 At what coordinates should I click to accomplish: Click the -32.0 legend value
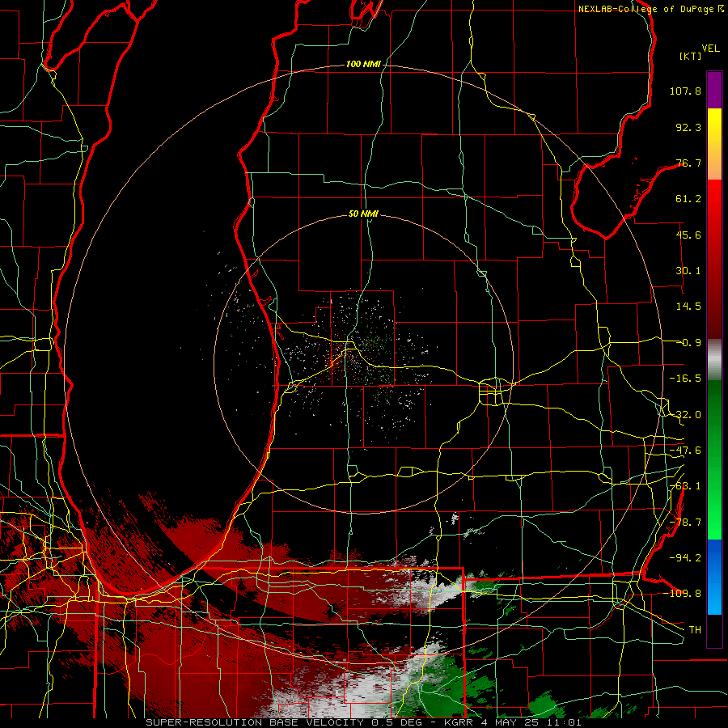pyautogui.click(x=685, y=415)
